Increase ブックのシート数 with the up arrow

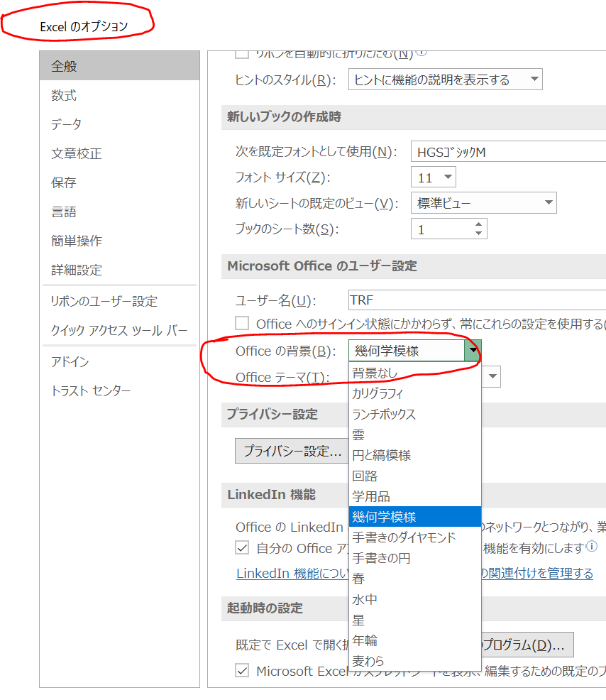478,224
